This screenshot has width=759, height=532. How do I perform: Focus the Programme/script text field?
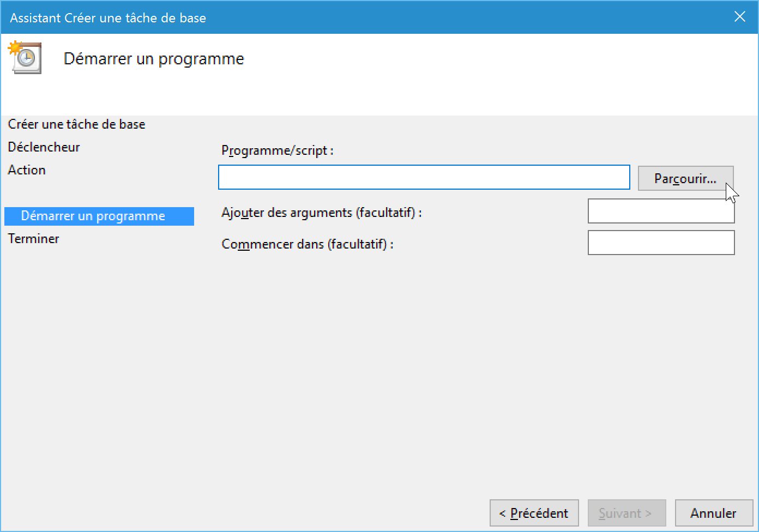[x=424, y=178]
